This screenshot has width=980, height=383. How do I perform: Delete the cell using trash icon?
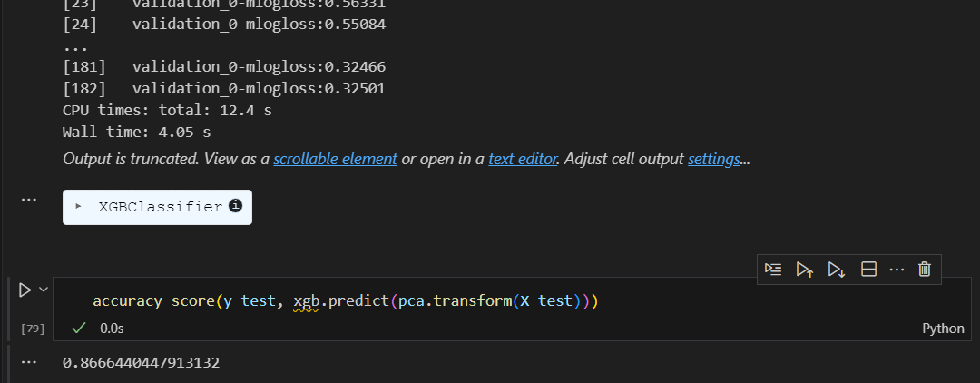(925, 270)
